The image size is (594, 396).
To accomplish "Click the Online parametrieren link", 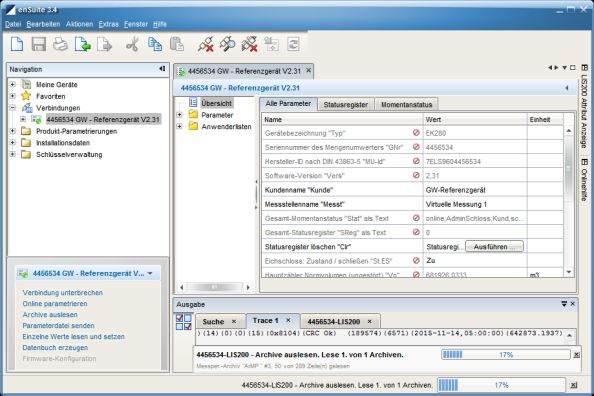I will pyautogui.click(x=55, y=304).
